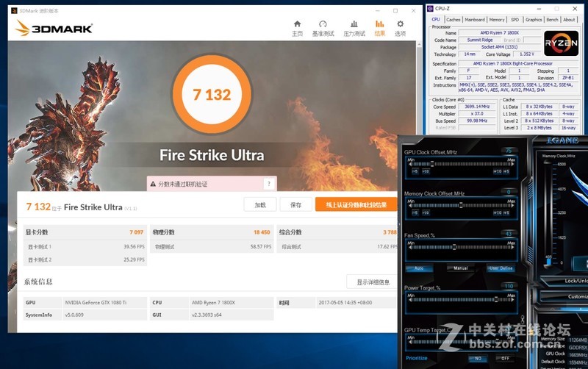Click the GPU Clock Offset slider handle
This screenshot has width=588, height=369.
point(432,164)
